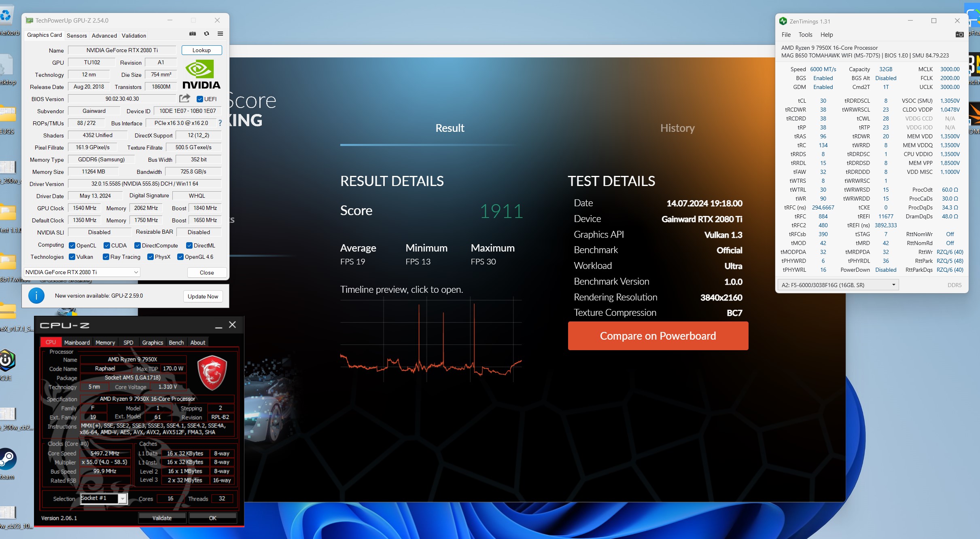Toggle the OpenCL checkbox

(72, 246)
